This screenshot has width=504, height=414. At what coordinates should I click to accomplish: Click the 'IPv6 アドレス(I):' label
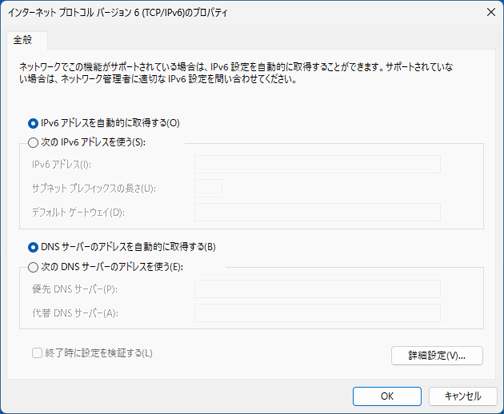pyautogui.click(x=62, y=165)
